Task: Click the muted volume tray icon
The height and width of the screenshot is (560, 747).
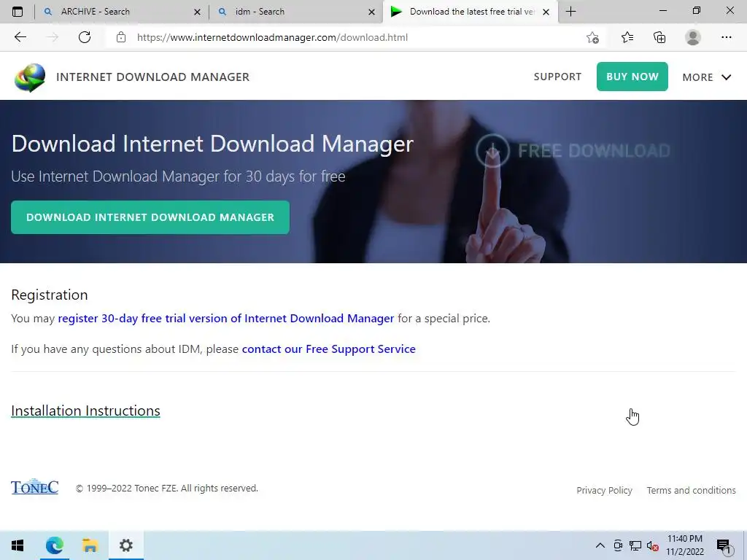Action: [653, 545]
